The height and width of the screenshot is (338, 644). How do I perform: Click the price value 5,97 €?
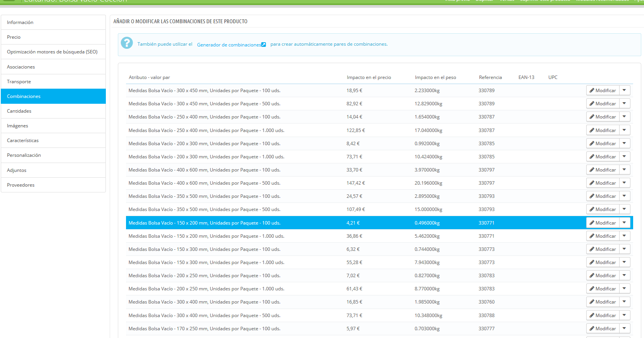coord(353,329)
